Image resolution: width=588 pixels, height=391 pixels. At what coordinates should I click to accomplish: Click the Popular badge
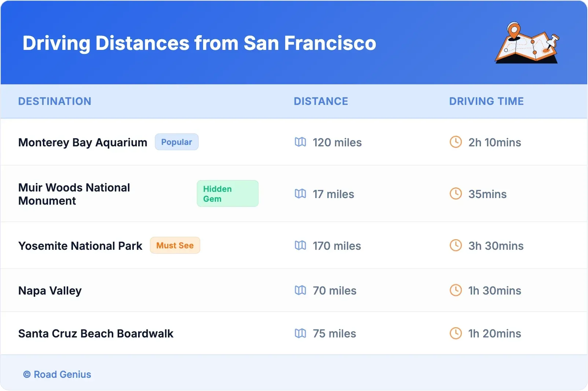point(177,142)
